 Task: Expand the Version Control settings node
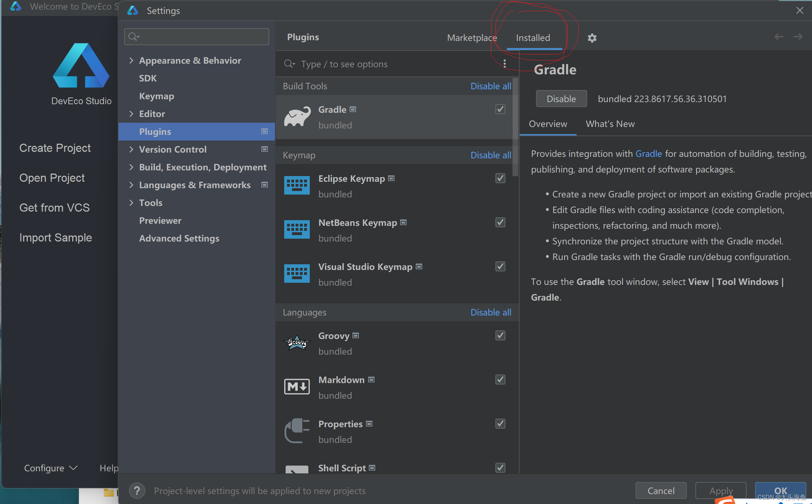(131, 149)
